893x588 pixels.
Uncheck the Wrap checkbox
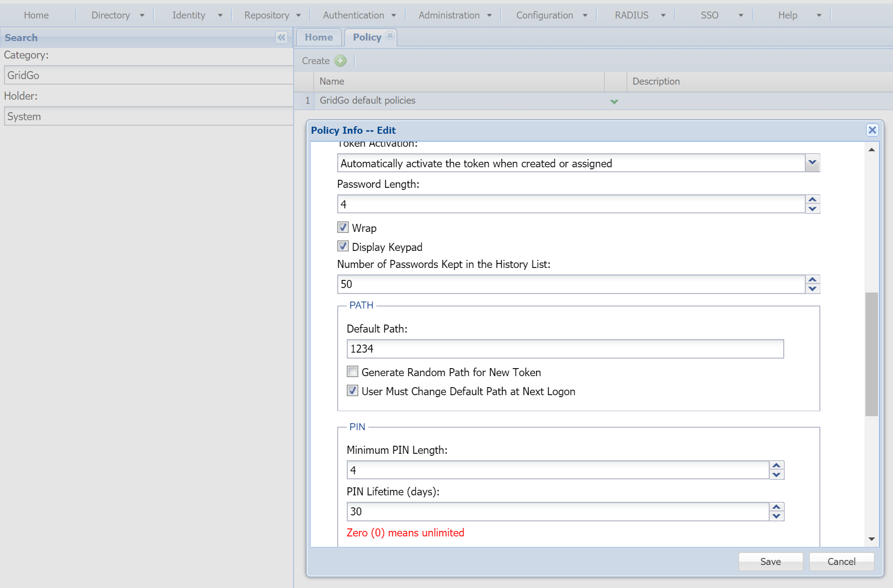click(343, 227)
